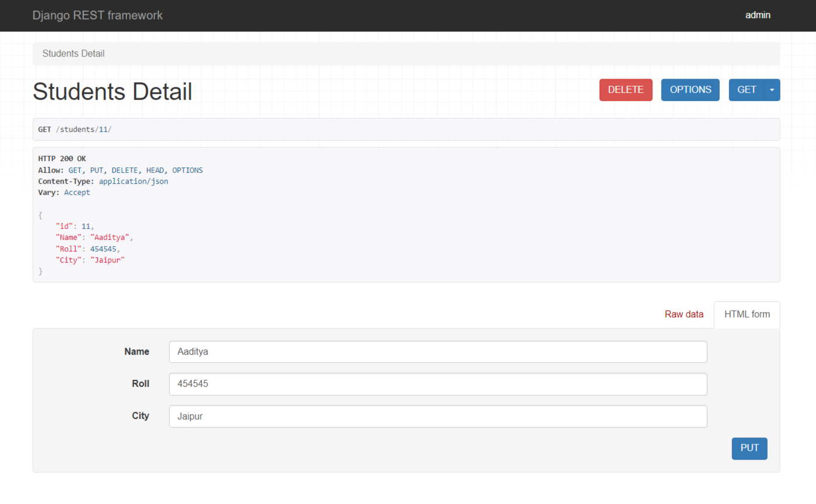Image resolution: width=816 pixels, height=504 pixels.
Task: Expand the GET format dropdown caret
Action: (x=772, y=90)
